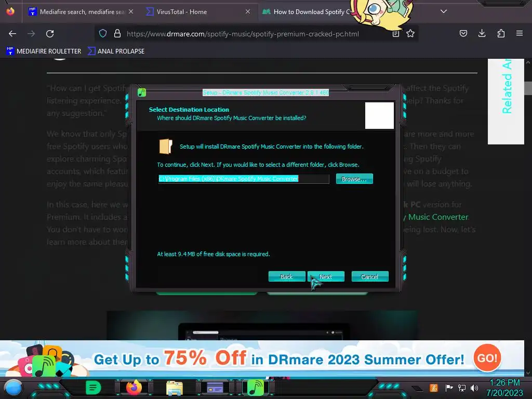Image resolution: width=532 pixels, height=399 pixels.
Task: Click the volume speaker tray icon
Action: point(474,388)
